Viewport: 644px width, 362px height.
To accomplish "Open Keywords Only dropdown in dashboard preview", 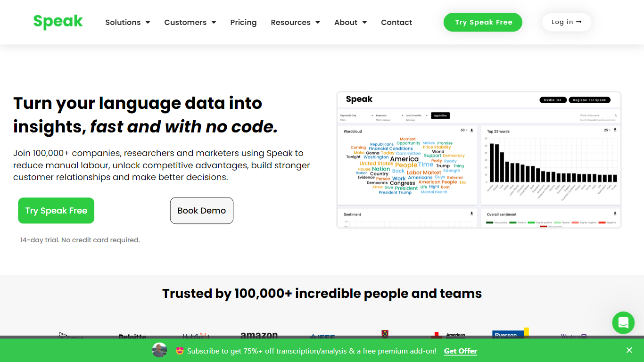I will click(357, 115).
